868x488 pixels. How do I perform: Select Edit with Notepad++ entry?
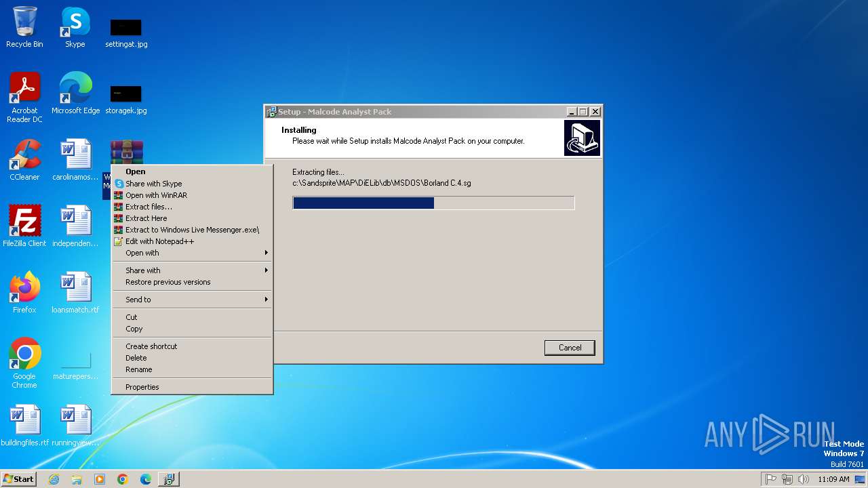tap(192, 241)
